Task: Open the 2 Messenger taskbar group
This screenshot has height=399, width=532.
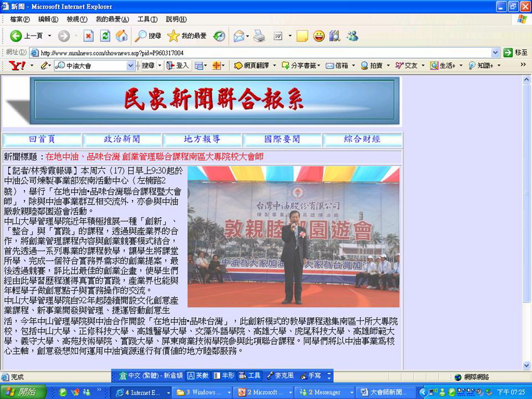Action: (325, 392)
